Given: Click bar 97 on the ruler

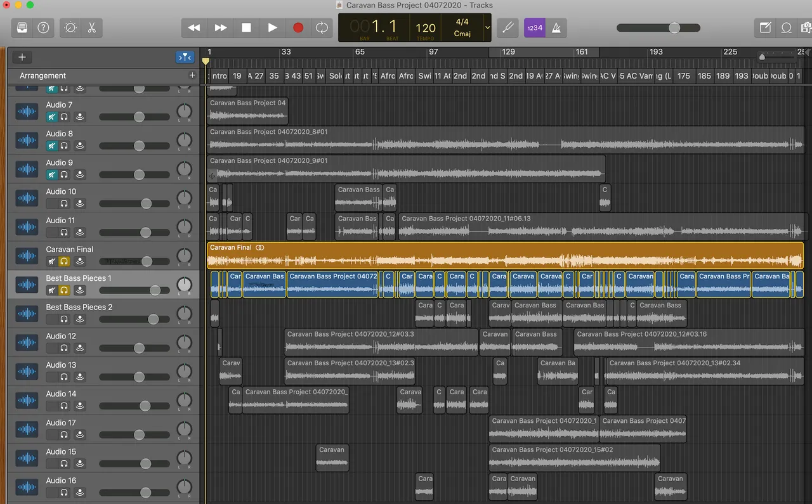Looking at the screenshot, I should (x=433, y=52).
